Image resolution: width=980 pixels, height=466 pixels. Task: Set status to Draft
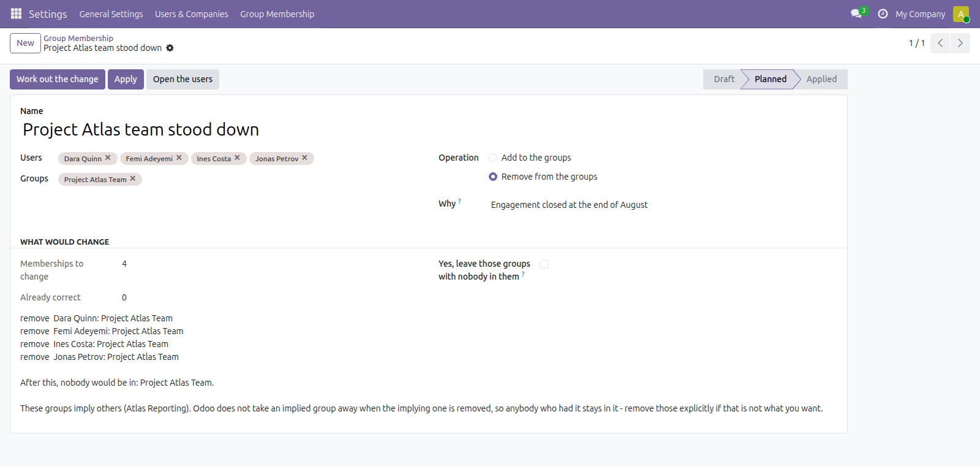click(723, 79)
